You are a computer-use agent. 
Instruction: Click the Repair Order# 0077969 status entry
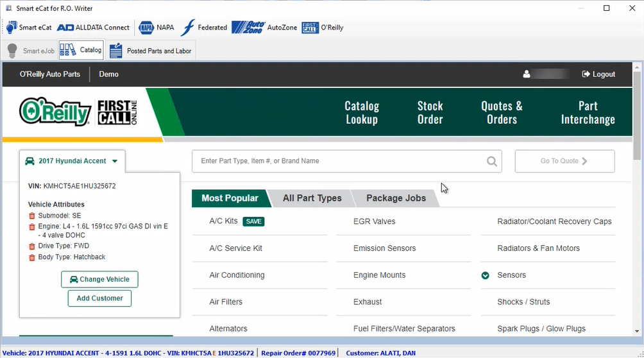(x=298, y=353)
